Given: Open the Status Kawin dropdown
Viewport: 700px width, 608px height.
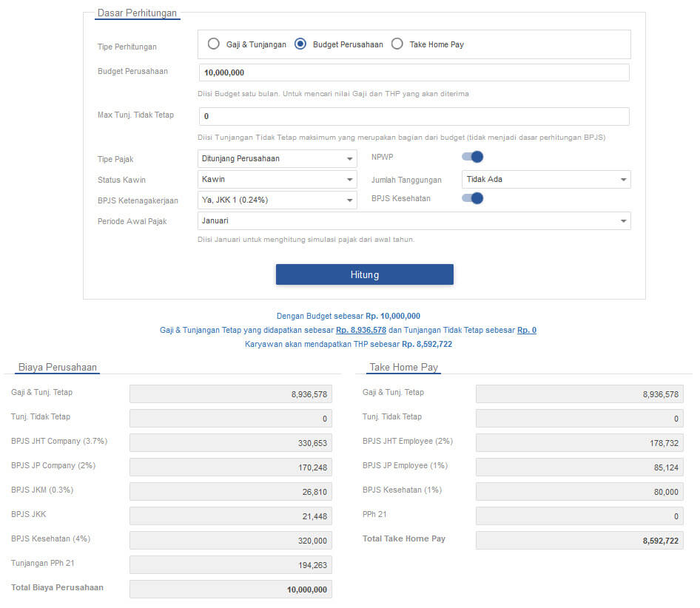Looking at the screenshot, I should click(277, 180).
